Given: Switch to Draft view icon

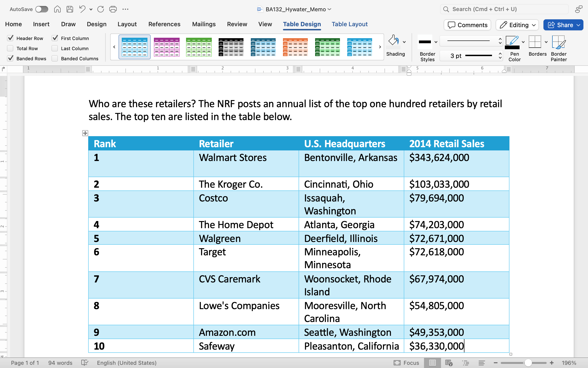Looking at the screenshot, I should 482,363.
